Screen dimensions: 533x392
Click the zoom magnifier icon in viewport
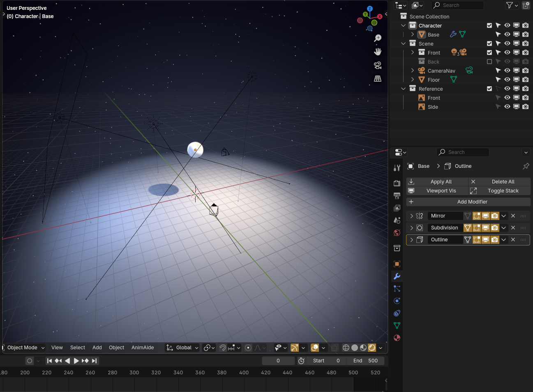378,38
